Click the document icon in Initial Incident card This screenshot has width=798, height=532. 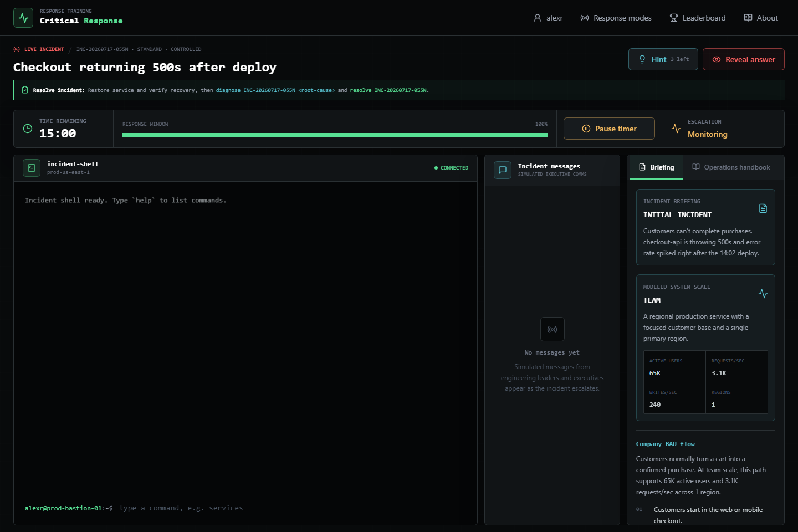(x=763, y=208)
